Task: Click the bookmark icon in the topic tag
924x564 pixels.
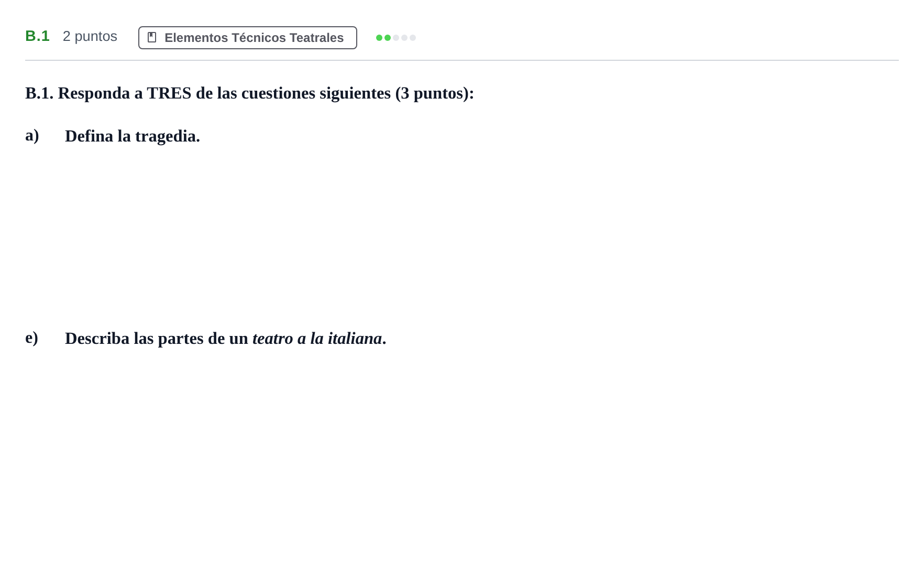Action: click(x=152, y=37)
